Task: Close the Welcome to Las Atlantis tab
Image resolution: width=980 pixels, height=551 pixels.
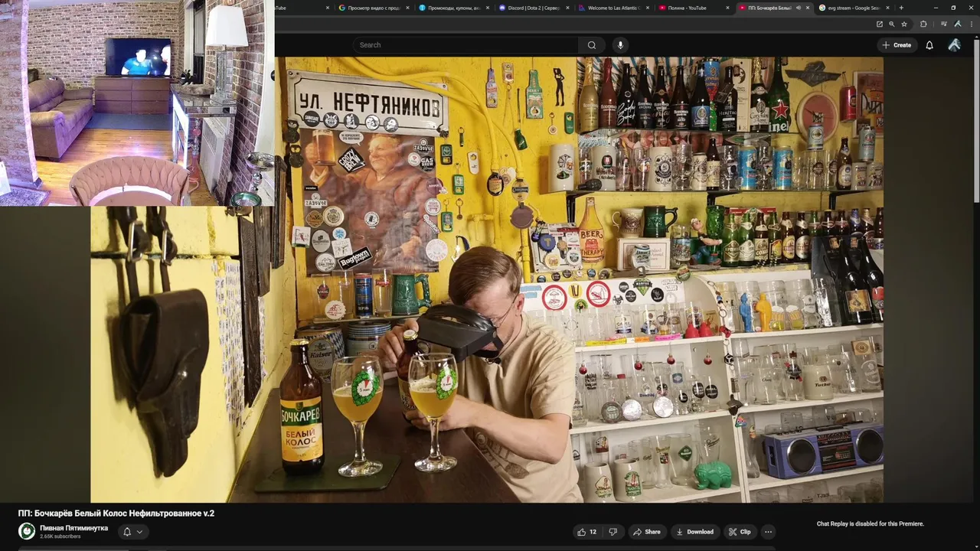Action: [x=647, y=8]
